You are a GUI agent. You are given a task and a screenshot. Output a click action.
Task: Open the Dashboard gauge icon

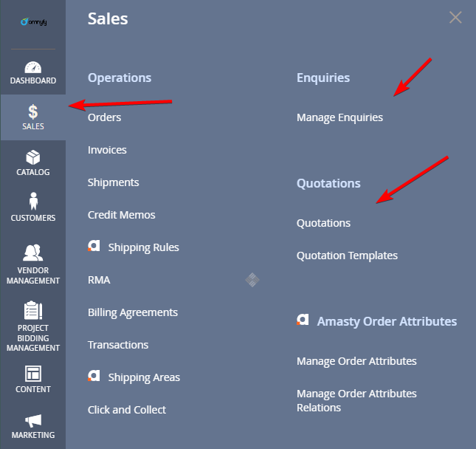click(x=32, y=67)
